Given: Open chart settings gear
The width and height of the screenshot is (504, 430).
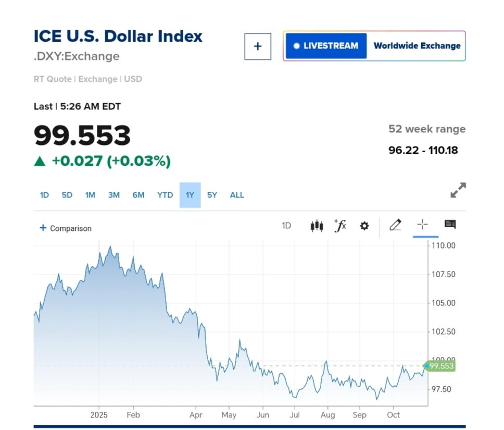Looking at the screenshot, I should click(x=364, y=226).
